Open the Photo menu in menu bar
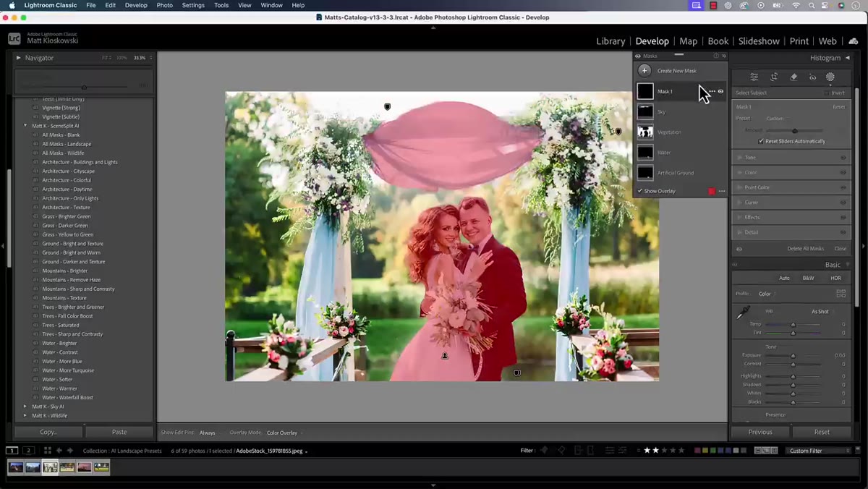The width and height of the screenshot is (868, 489). click(165, 5)
